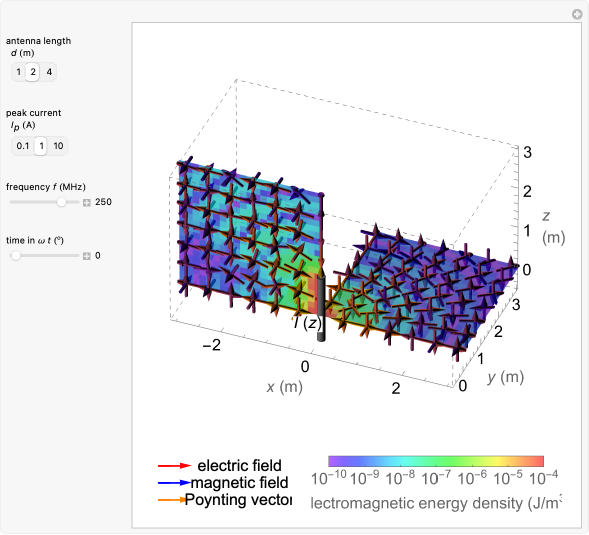Image resolution: width=589 pixels, height=535 pixels.
Task: Expand the time ωt slider controls
Action: click(x=87, y=256)
